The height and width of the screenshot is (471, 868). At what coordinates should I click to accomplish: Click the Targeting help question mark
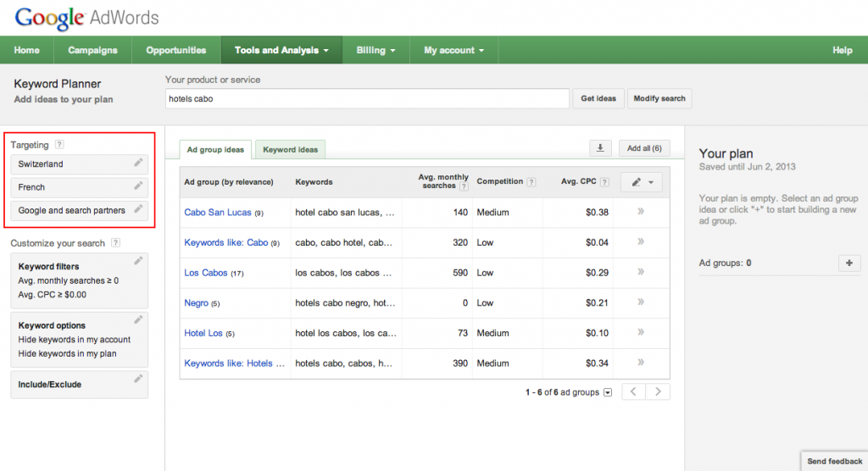tap(59, 145)
